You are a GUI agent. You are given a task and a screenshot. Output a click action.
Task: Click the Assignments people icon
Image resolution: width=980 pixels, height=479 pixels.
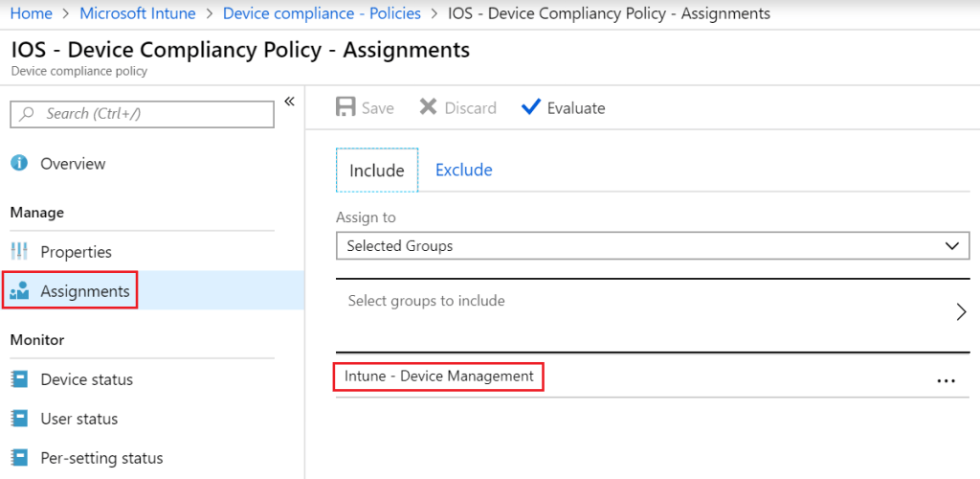click(x=19, y=291)
